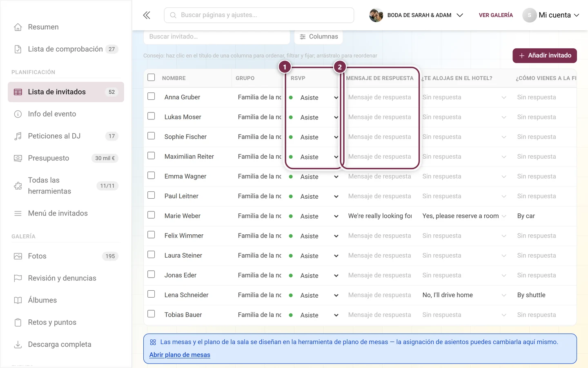Click the wedding couple avatar photo
The width and height of the screenshot is (588, 368).
coord(376,15)
